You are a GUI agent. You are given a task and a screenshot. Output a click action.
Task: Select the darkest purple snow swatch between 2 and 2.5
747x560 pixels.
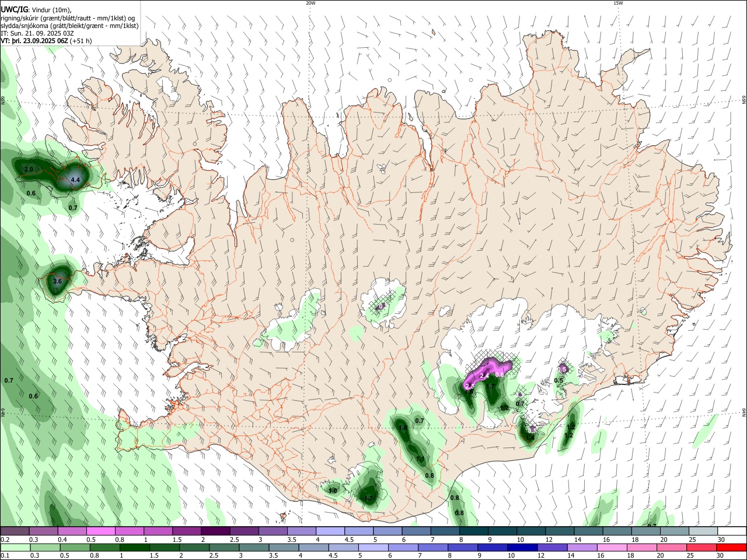click(x=215, y=531)
